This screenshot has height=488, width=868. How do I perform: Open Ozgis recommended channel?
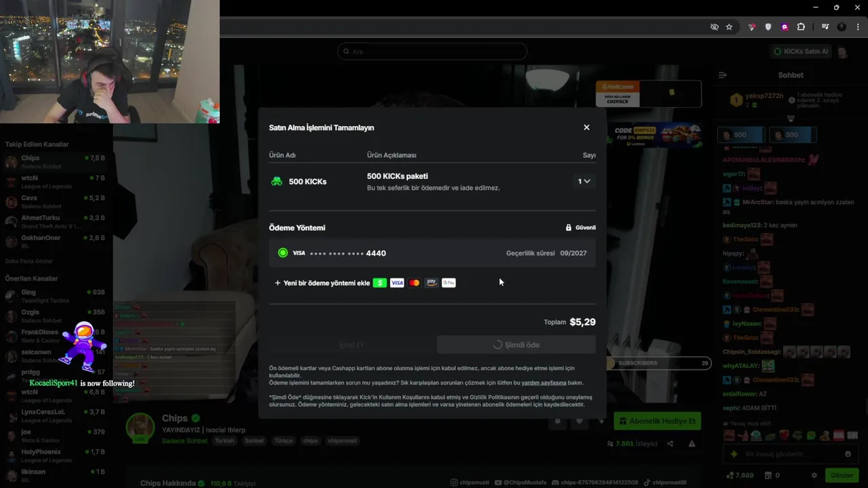(56, 316)
